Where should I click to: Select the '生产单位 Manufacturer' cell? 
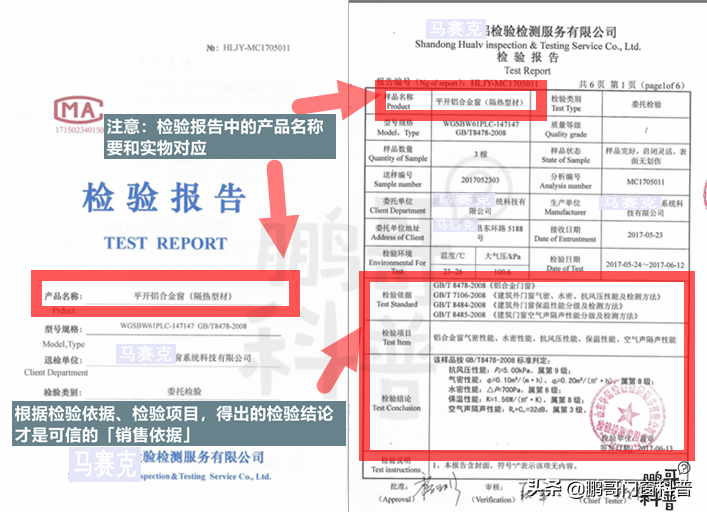point(565,207)
